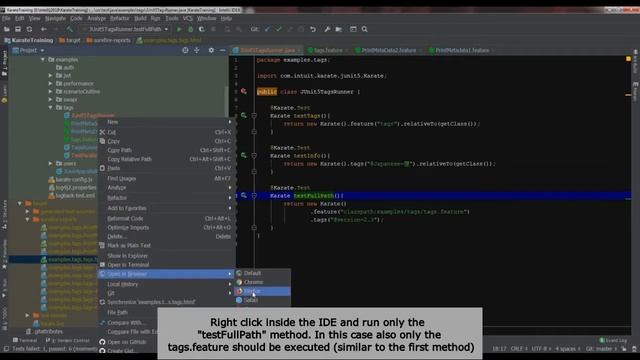Hide the Project panel with minus icon
Viewport: 640px width, 360px height.
click(x=222, y=50)
